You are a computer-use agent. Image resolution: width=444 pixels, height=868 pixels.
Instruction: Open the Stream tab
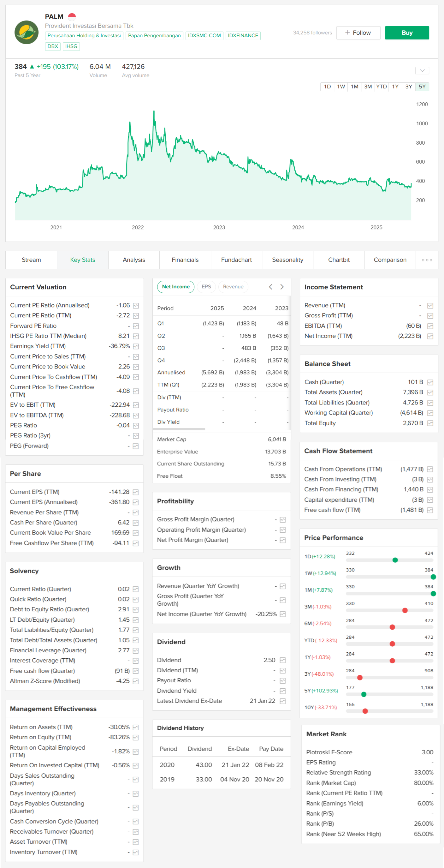(x=31, y=260)
